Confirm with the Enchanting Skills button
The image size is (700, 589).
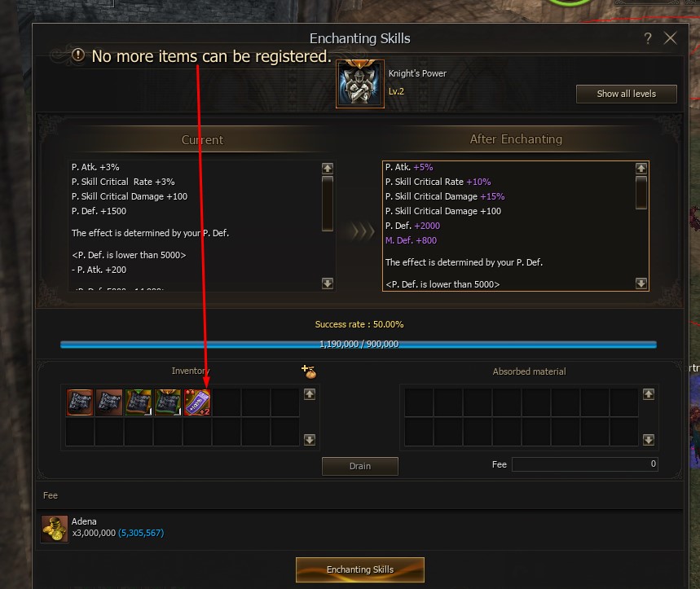(360, 569)
